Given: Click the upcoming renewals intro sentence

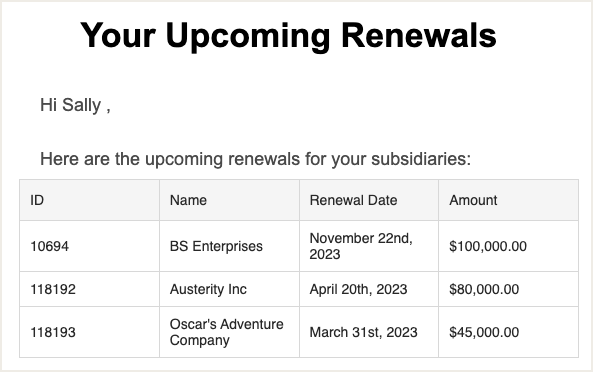Looking at the screenshot, I should coord(256,159).
